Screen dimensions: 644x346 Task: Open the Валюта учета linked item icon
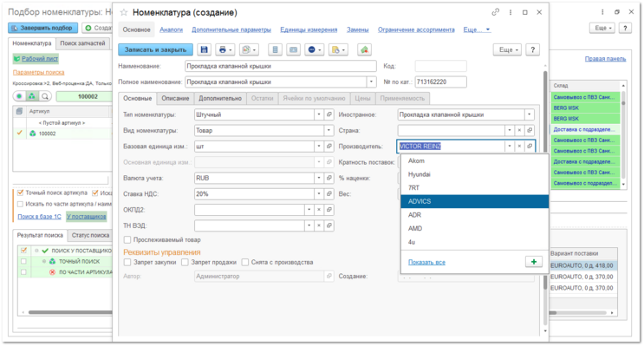click(x=329, y=178)
